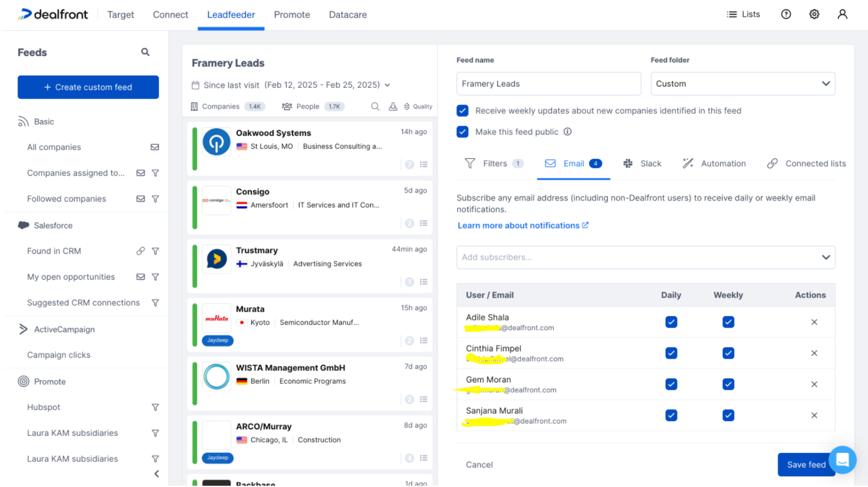Click the Save feed button
868x487 pixels.
click(x=806, y=464)
